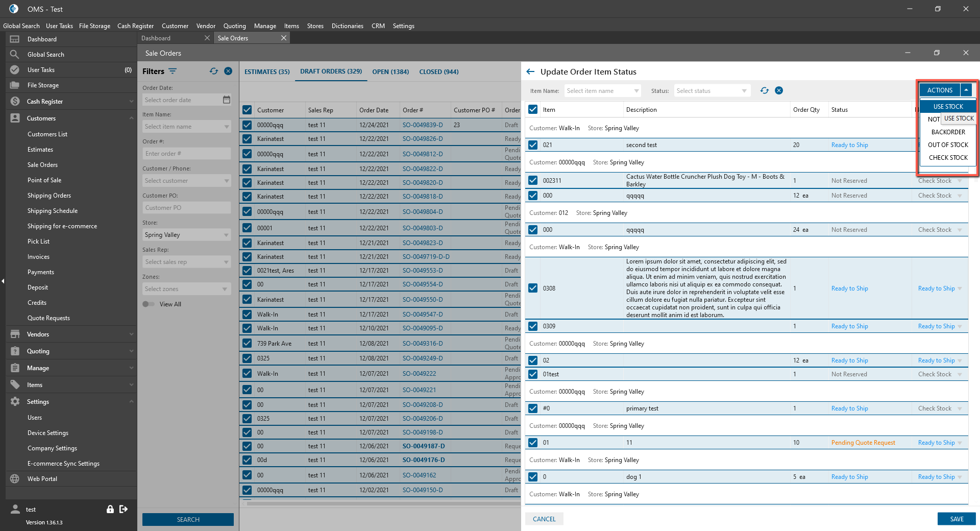Click the back arrow beside Update Order Item Status
The height and width of the screenshot is (531, 980).
(530, 72)
